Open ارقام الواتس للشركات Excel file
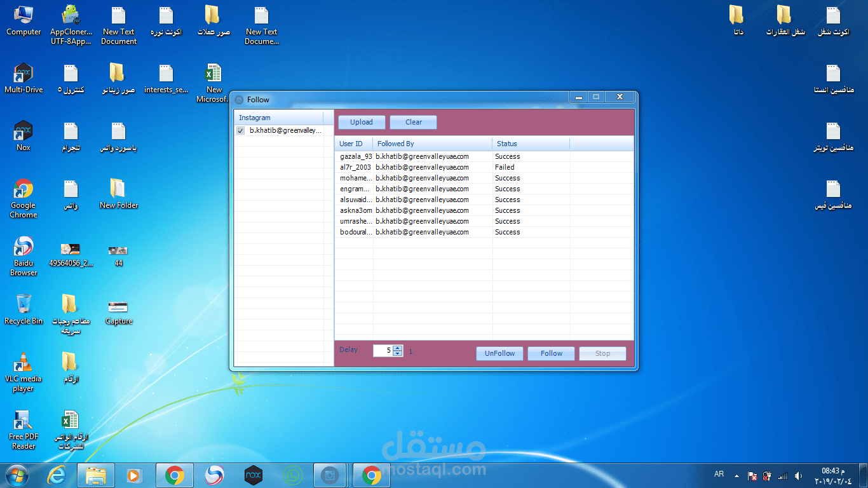The width and height of the screenshot is (868, 488). tap(71, 430)
